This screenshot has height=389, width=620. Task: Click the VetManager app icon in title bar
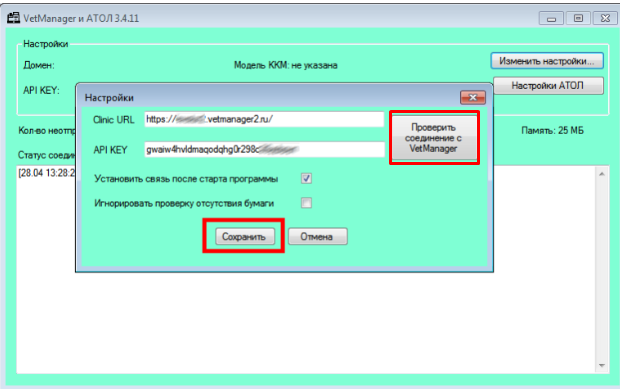click(13, 18)
